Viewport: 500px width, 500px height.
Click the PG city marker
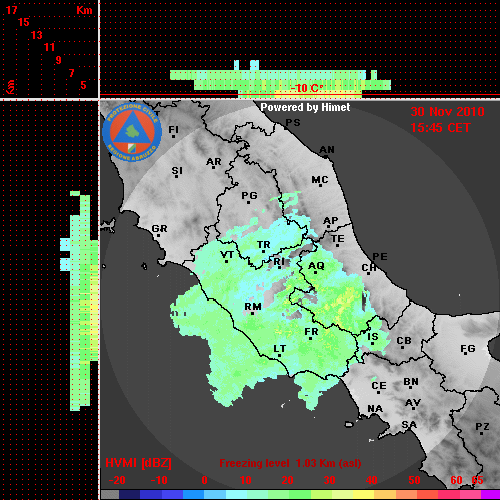[x=248, y=202]
